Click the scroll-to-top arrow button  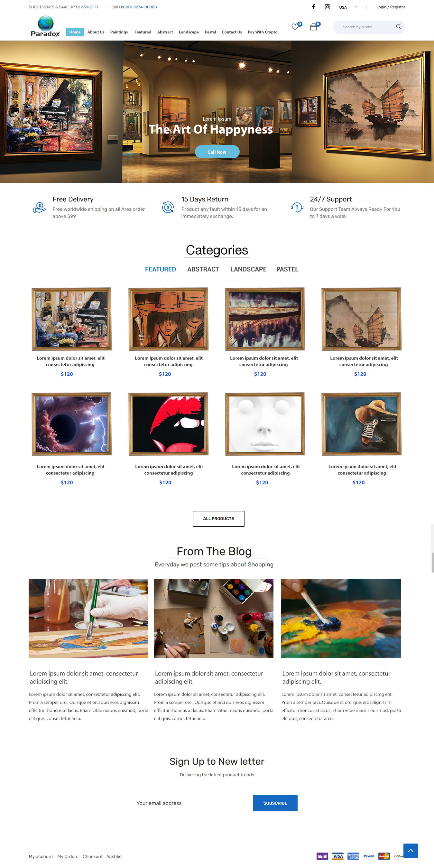point(411,851)
